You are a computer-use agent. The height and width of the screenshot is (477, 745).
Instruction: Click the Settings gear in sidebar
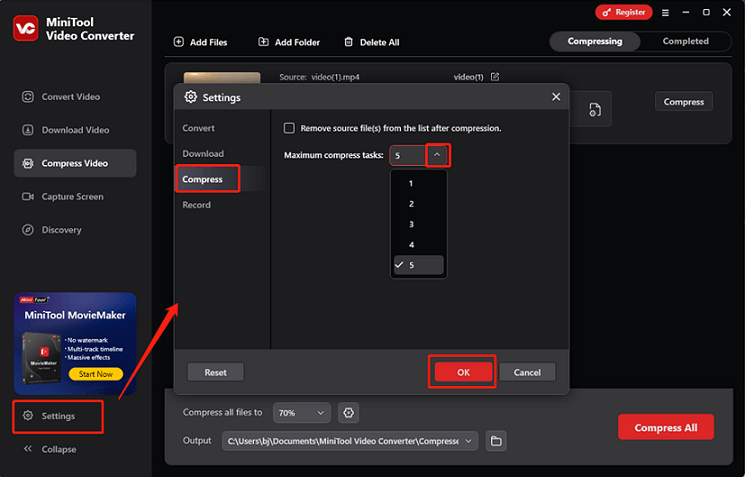click(28, 416)
